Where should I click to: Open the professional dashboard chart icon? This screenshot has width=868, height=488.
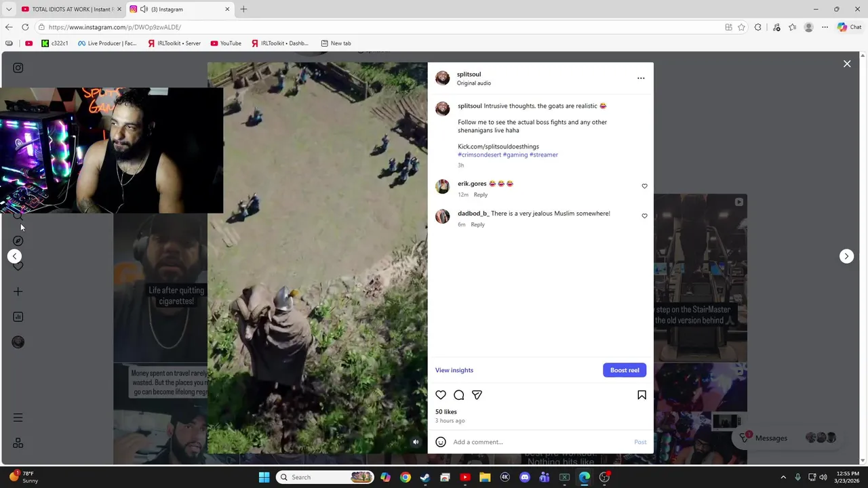(18, 317)
